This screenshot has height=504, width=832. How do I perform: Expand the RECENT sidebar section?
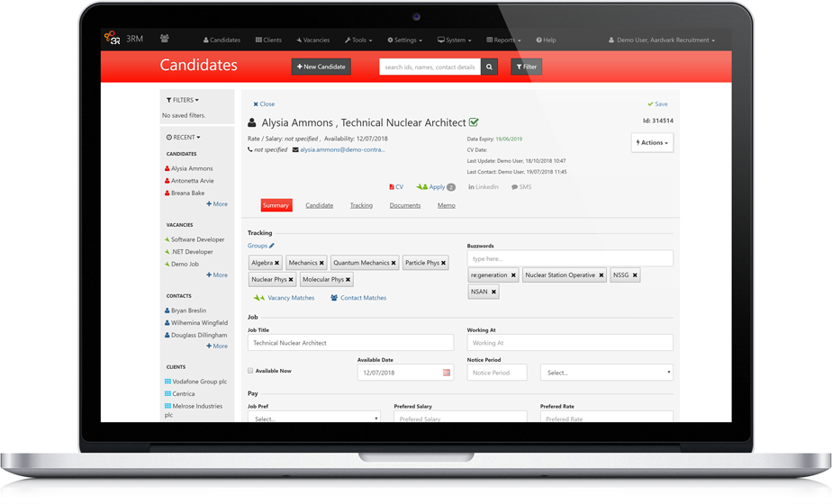[x=183, y=137]
